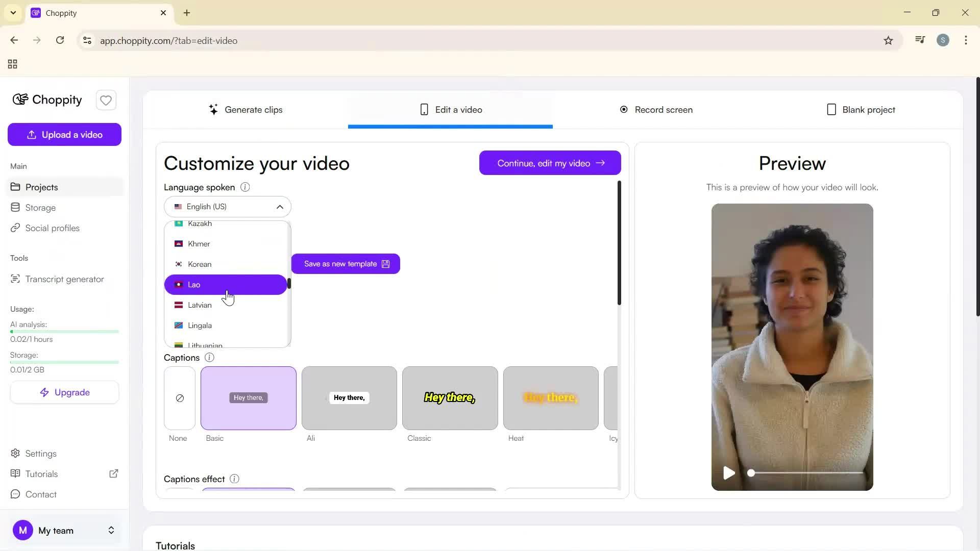The image size is (980, 551).
Task: Select the Lao language option
Action: pyautogui.click(x=226, y=284)
